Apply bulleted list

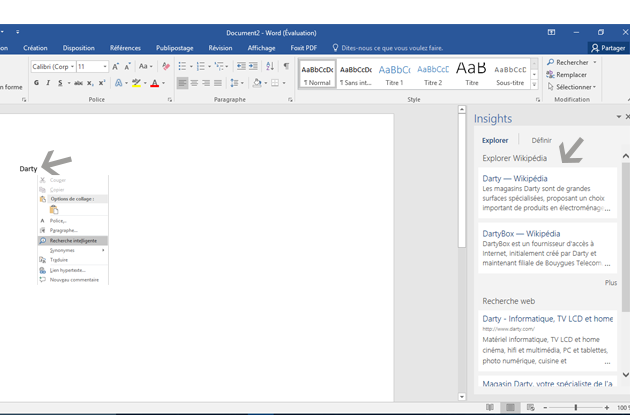pyautogui.click(x=182, y=66)
